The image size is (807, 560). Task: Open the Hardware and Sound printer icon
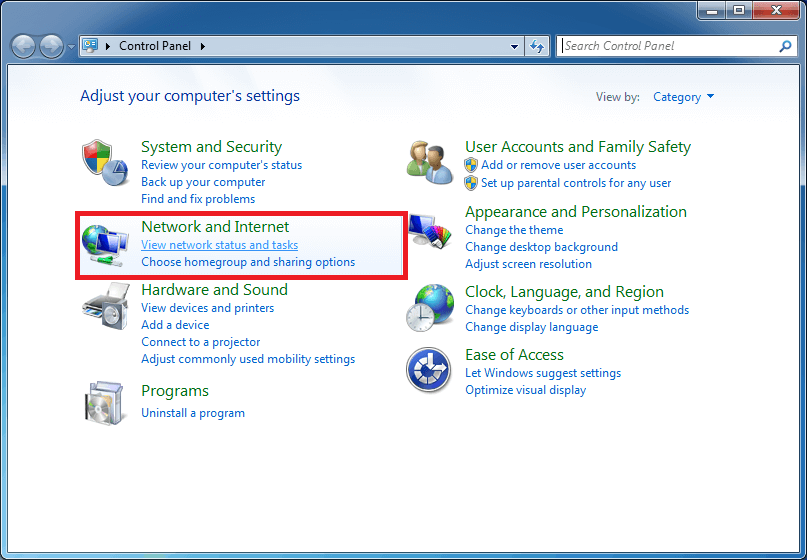105,306
